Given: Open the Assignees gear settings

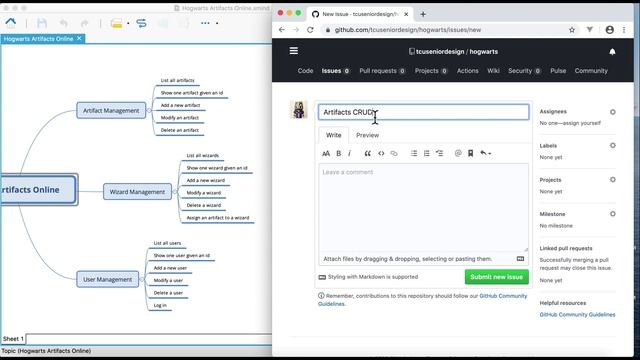Looking at the screenshot, I should (613, 112).
